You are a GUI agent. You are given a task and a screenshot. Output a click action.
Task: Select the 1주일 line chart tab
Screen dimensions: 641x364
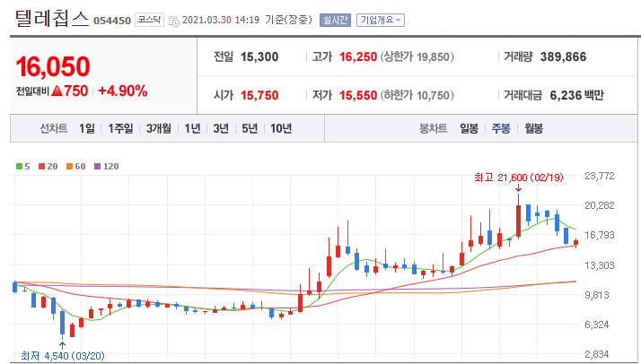[x=120, y=129]
